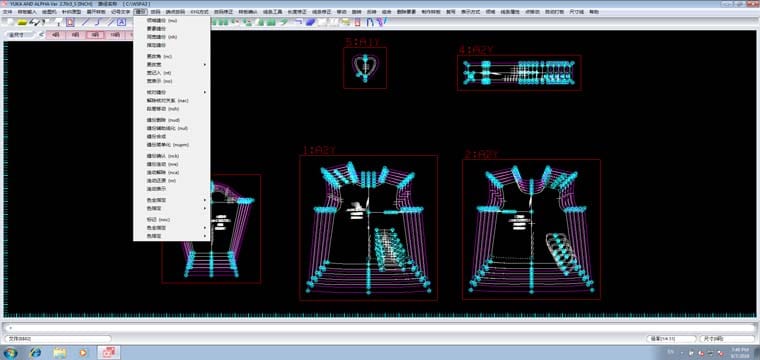760x360 pixels.
Task: Open the 旋转 menu
Action: tap(357, 11)
